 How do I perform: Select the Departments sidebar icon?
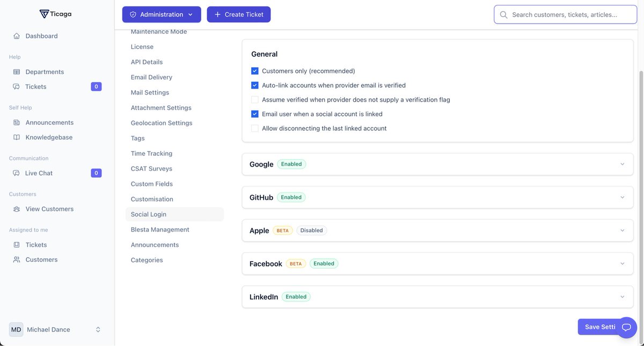click(x=16, y=71)
